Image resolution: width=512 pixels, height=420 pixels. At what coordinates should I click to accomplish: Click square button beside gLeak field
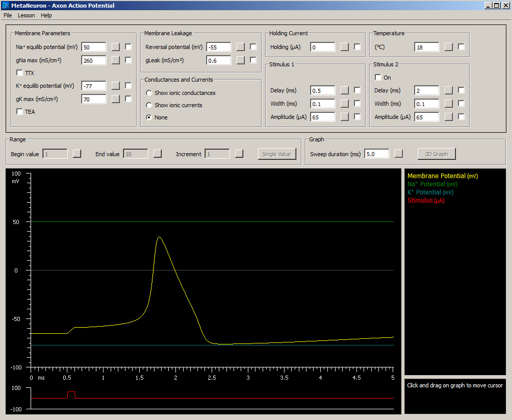(240, 60)
